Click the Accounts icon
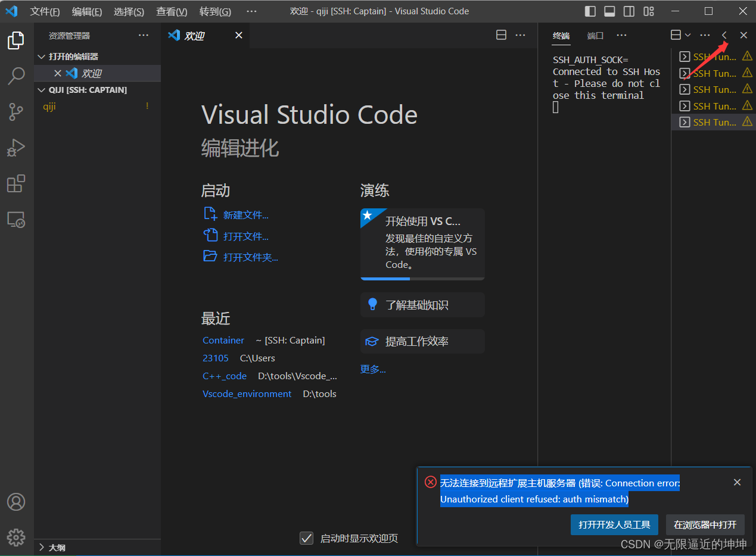 click(16, 502)
